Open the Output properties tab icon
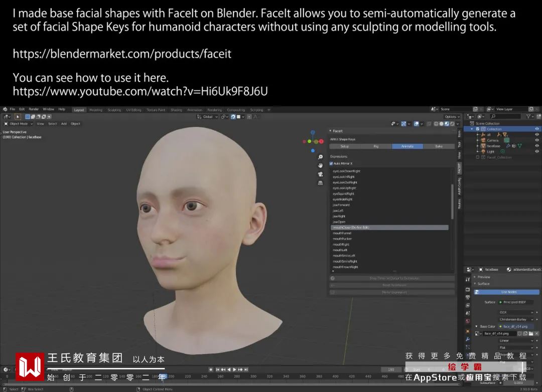Viewport: 542px width, 392px height. (x=468, y=297)
